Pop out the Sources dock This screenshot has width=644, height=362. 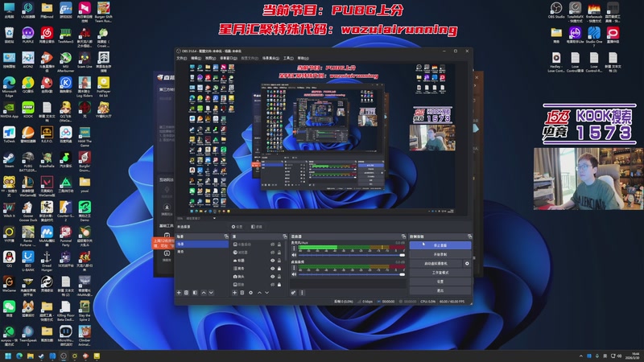285,237
